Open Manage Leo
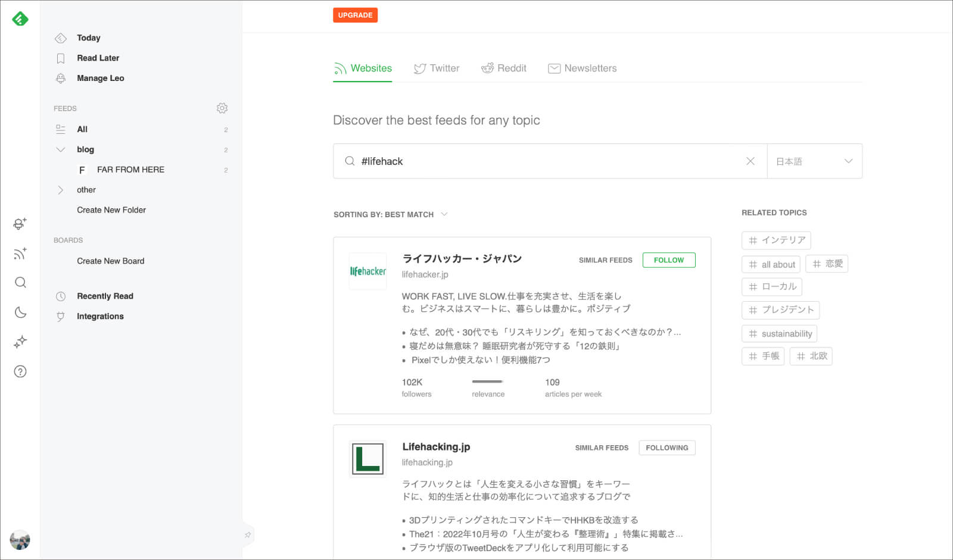The image size is (953, 560). (100, 78)
